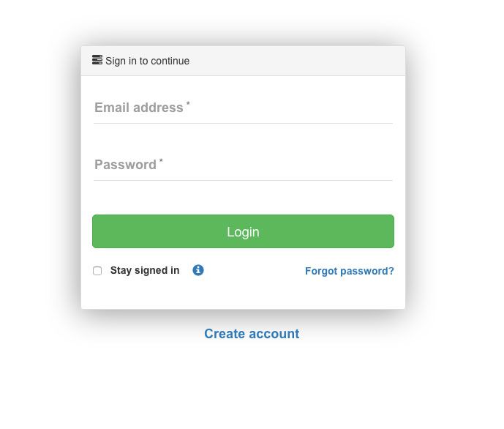Screen dimensions: 504x429
Task: Focus the Email address input field
Action: (243, 108)
